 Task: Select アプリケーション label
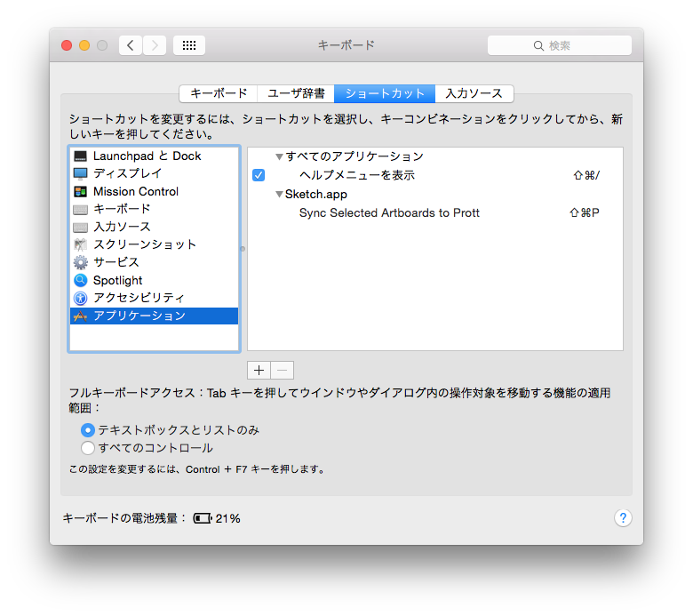pyautogui.click(x=139, y=316)
